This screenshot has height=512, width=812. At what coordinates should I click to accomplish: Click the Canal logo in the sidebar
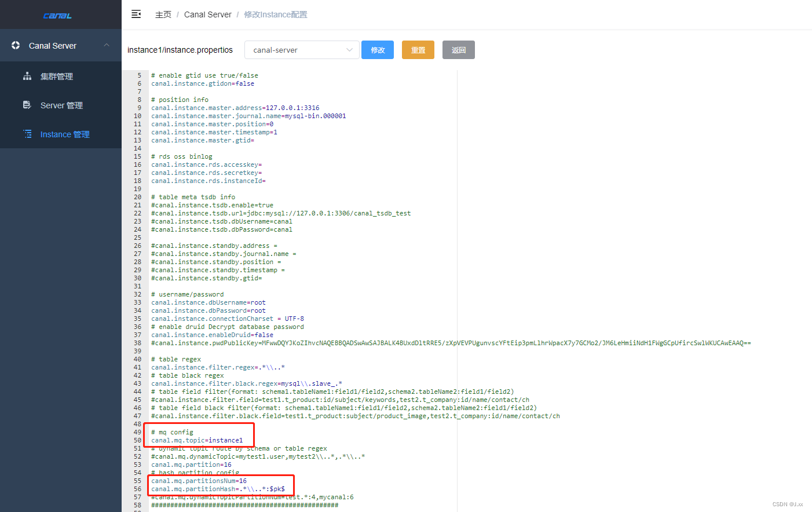click(x=57, y=16)
